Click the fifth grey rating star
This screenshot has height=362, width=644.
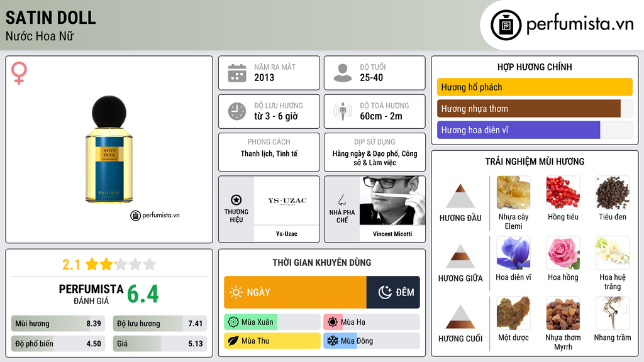click(150, 264)
